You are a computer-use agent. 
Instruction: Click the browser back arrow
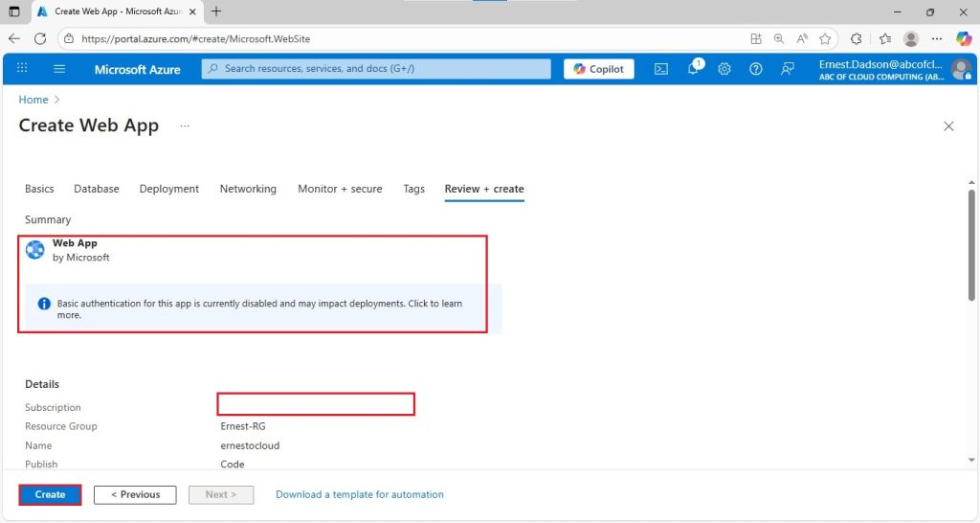[x=14, y=38]
